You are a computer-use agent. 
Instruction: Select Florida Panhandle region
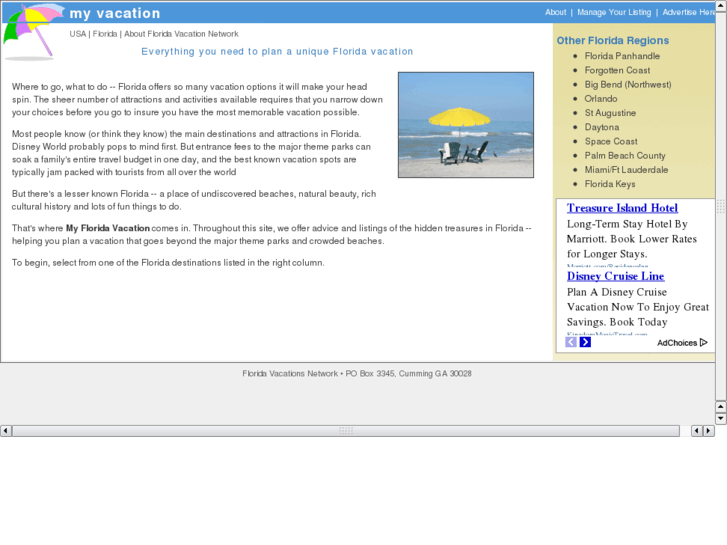pos(622,56)
